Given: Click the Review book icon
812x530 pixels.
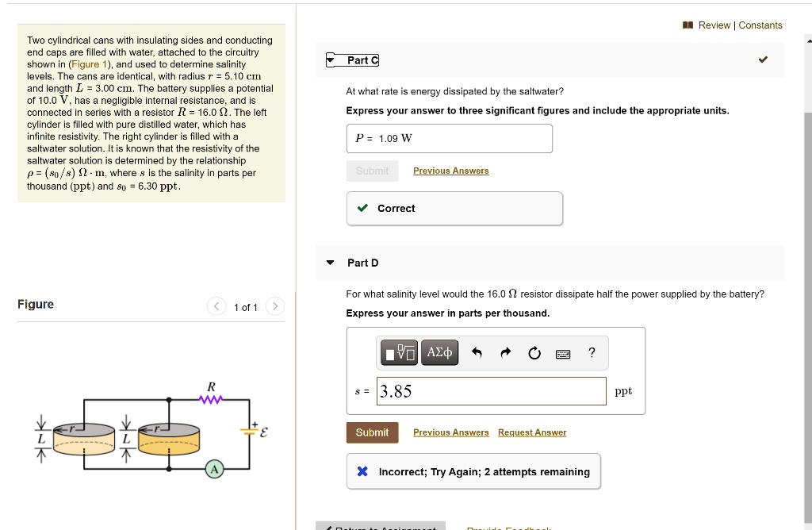Looking at the screenshot, I should click(688, 25).
